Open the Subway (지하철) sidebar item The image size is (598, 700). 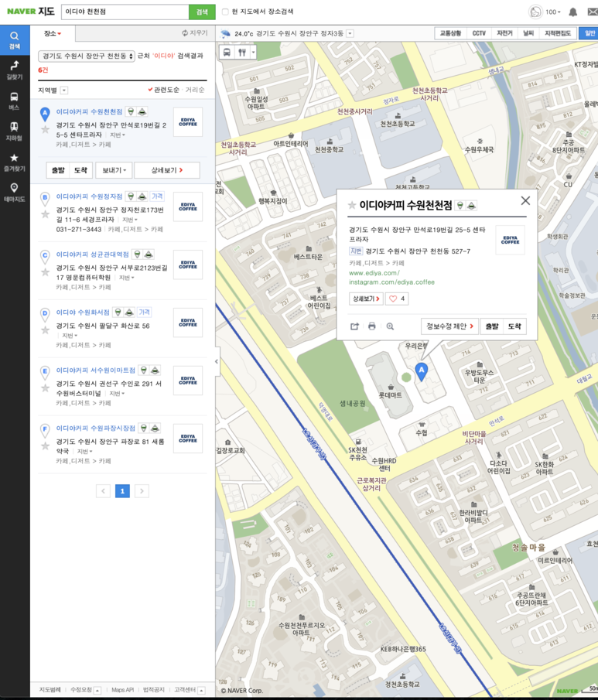[x=14, y=131]
